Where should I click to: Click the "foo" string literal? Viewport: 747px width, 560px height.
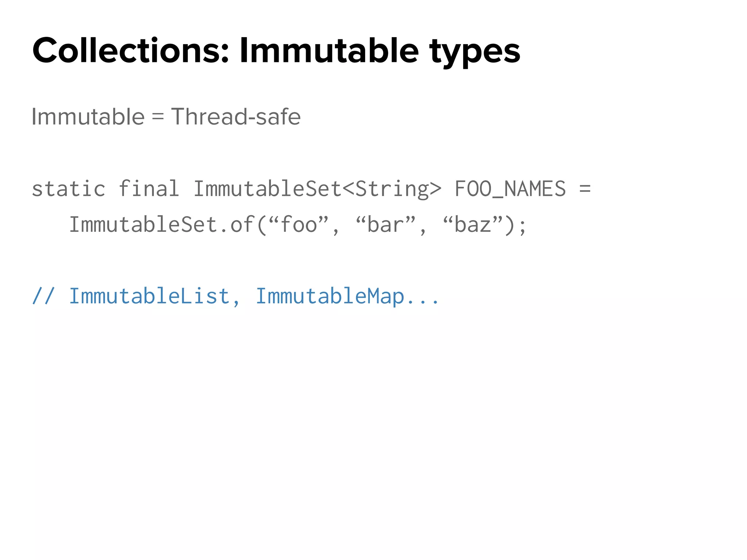pos(299,224)
